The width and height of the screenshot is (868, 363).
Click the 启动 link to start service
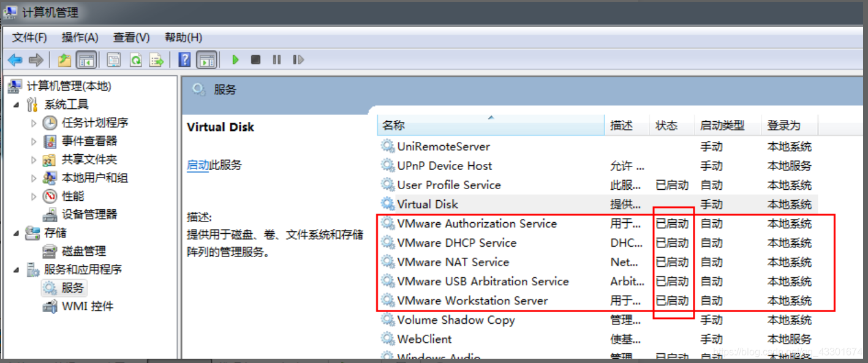(x=198, y=165)
